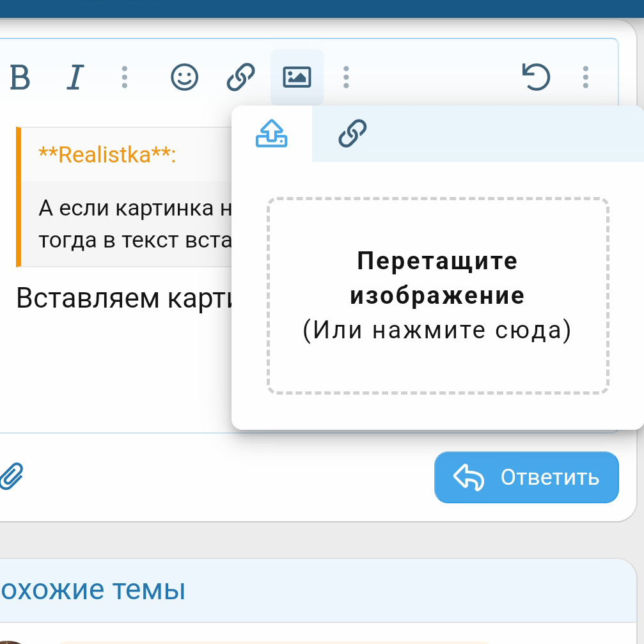
Task: Open the three-dot menu next to Italic
Action: pos(125,77)
